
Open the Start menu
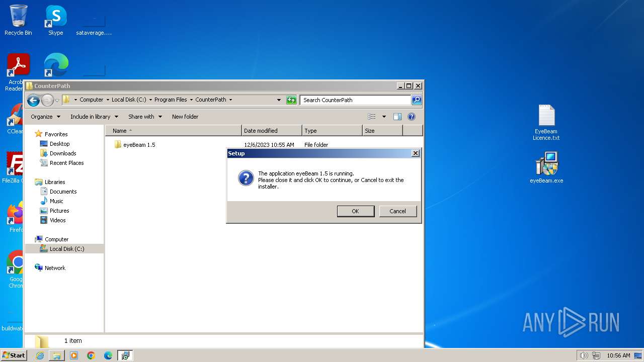[x=14, y=355]
